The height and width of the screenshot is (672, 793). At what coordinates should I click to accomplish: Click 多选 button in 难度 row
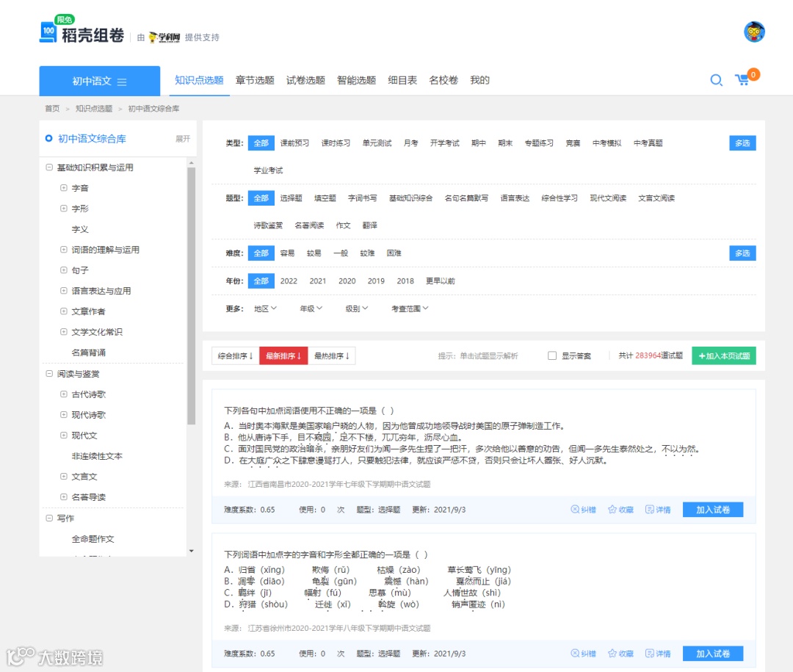(742, 253)
